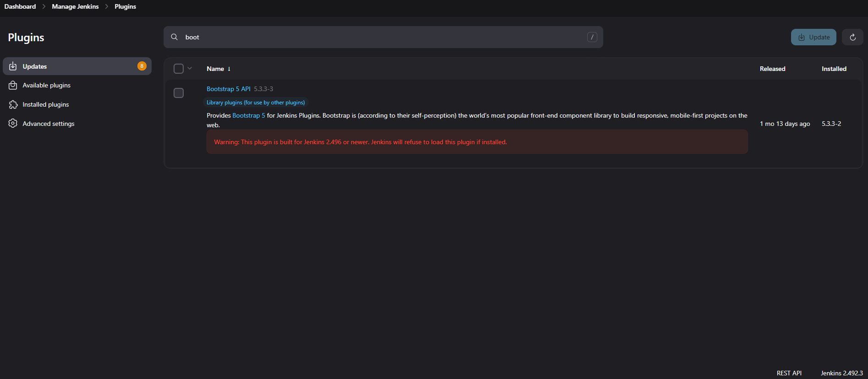Open the Installed plugins section
The image size is (868, 379).
click(x=46, y=105)
